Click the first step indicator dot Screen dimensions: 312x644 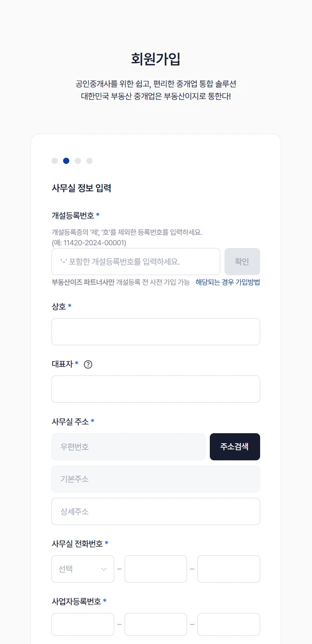[x=55, y=161]
